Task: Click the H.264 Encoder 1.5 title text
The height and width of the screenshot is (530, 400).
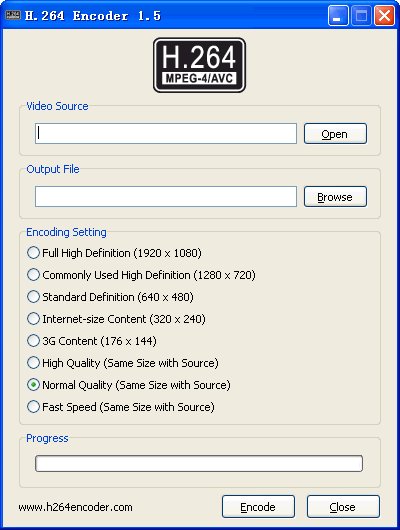Action: [x=93, y=16]
